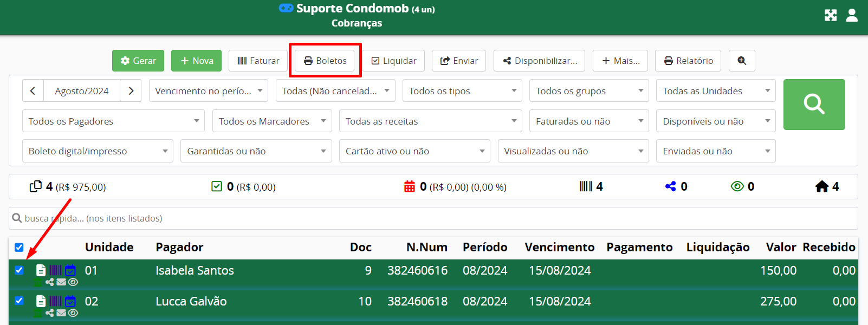Click the green checked-box liquidated summary icon

pyautogui.click(x=217, y=186)
